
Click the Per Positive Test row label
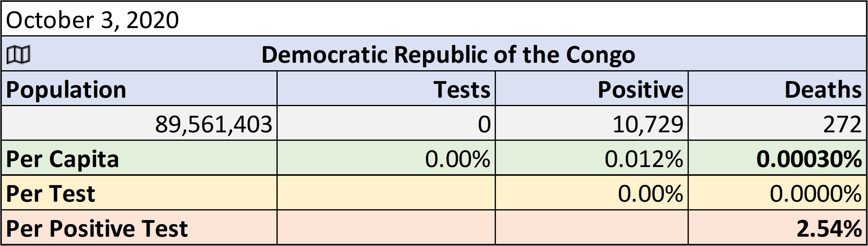coord(139,227)
